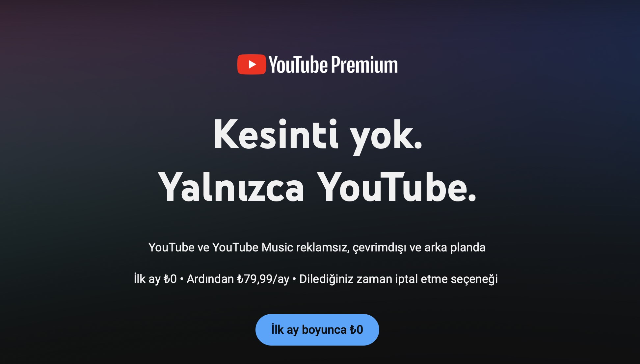640x364 pixels.
Task: Select the "Kesinti" word in the headline
Action: pos(276,135)
